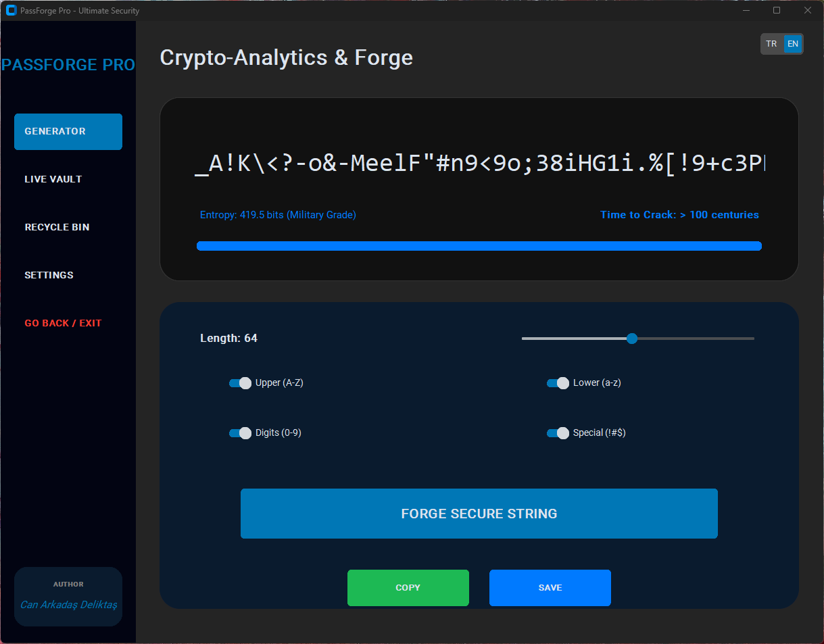The image size is (824, 644).
Task: Select the EN language option
Action: point(793,44)
